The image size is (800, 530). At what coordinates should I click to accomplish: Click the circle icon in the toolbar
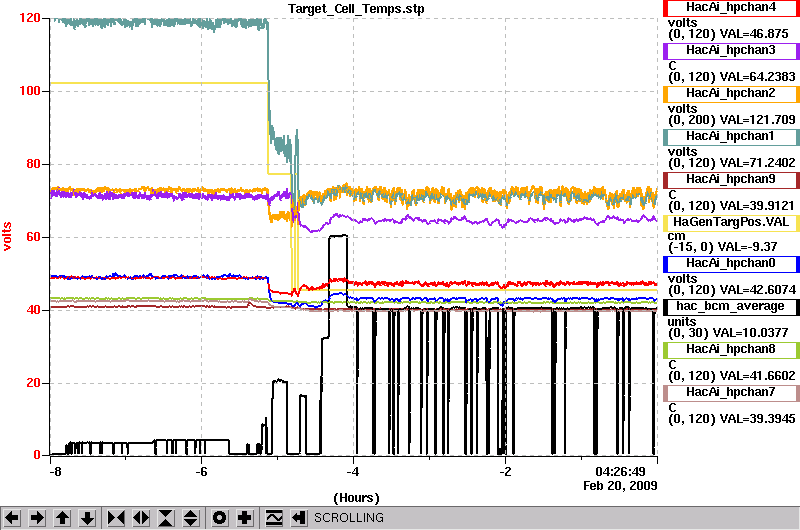click(x=219, y=518)
